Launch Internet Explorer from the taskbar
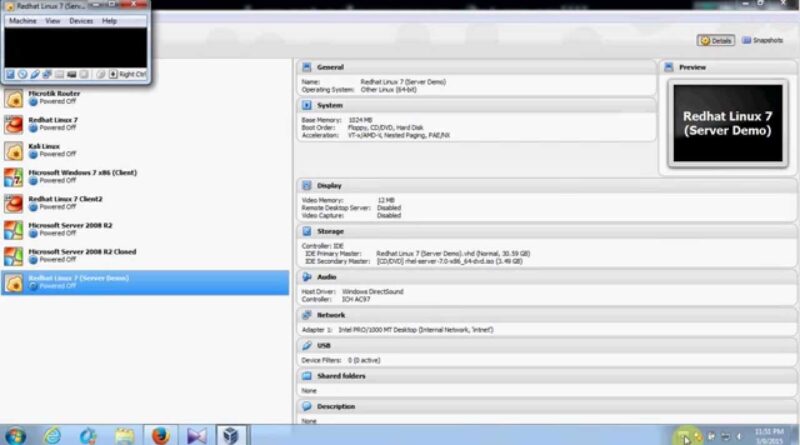Viewport: 800px width, 445px height. (x=52, y=435)
